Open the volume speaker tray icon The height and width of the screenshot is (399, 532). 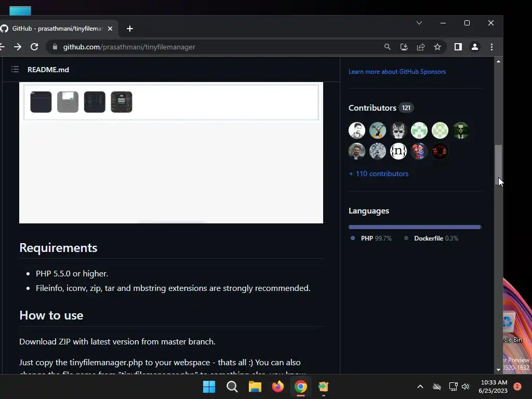point(465,387)
